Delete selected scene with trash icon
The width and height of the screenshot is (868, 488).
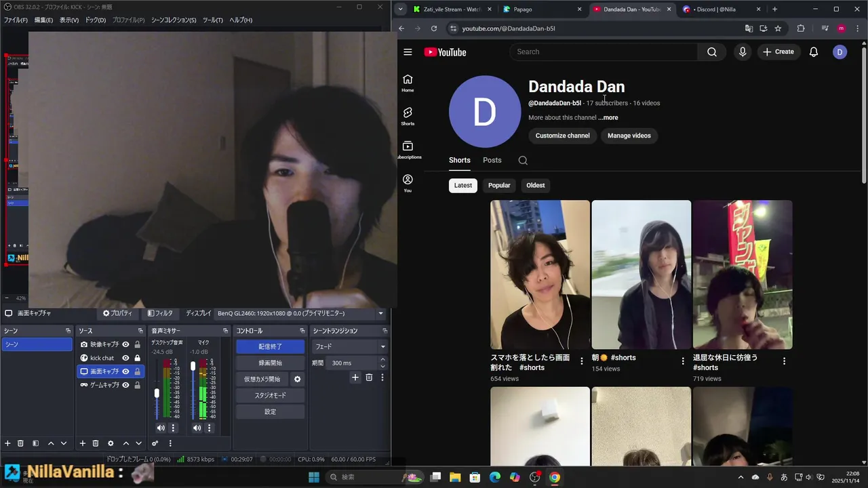coord(21,443)
